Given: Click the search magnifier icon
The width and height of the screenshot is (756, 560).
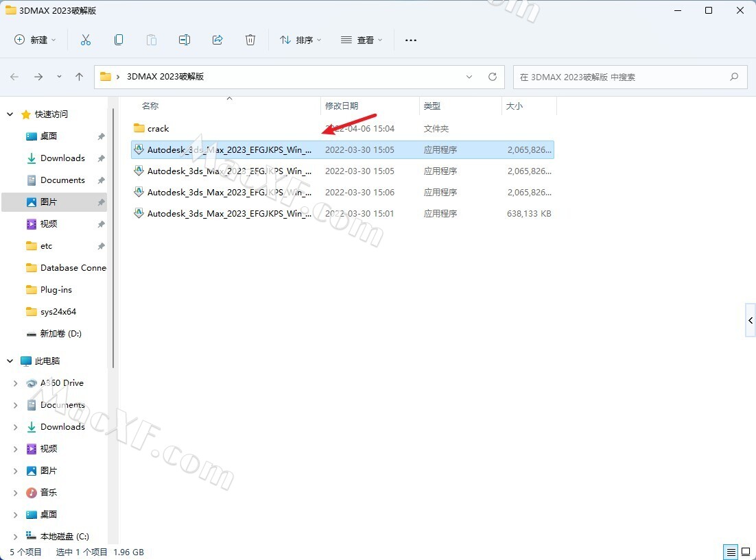Looking at the screenshot, I should [x=734, y=77].
